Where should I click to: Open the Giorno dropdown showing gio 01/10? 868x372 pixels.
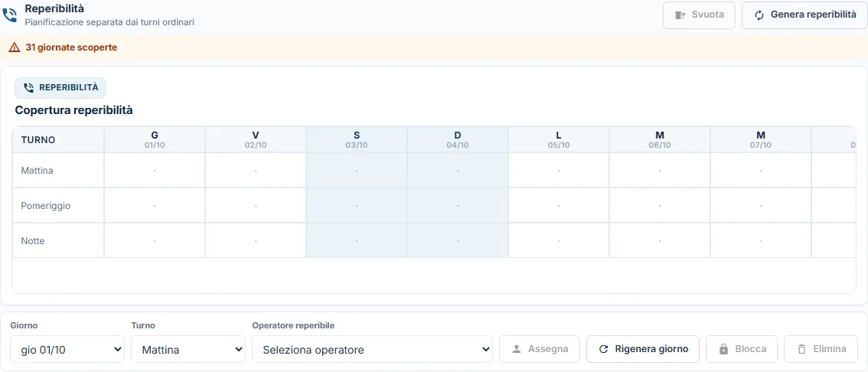(67, 349)
